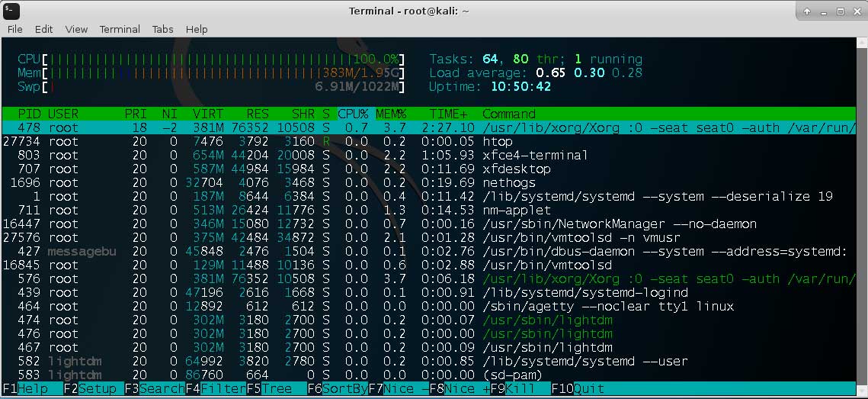Toggle F5 Tree view in footer

269,388
